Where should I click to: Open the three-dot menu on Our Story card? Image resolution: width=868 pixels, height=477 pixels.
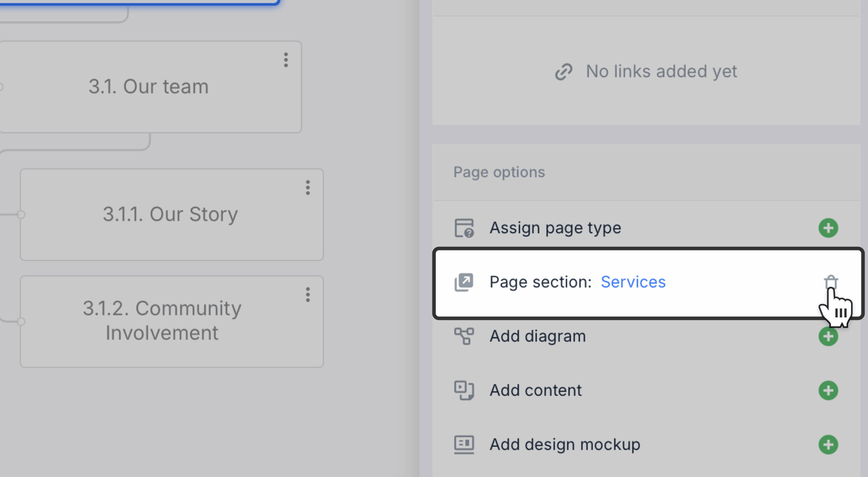point(308,187)
